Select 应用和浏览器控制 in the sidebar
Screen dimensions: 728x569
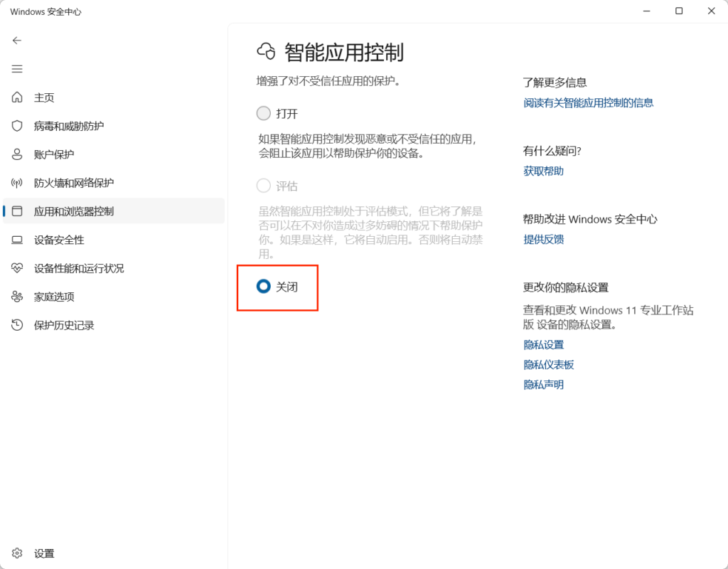coord(114,211)
